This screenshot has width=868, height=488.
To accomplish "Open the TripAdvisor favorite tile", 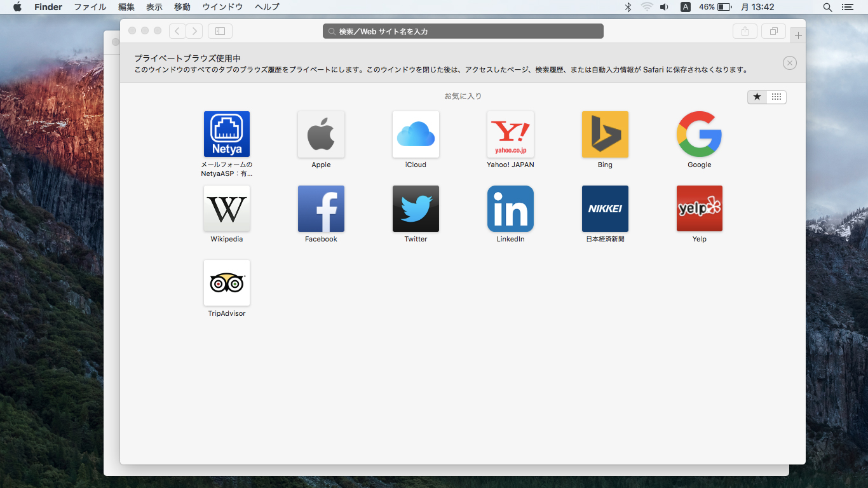I will [x=227, y=283].
